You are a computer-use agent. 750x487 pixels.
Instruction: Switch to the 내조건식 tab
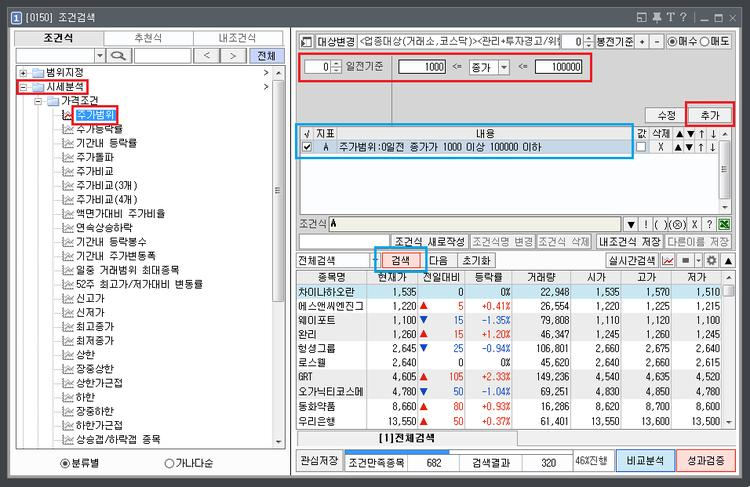point(238,38)
